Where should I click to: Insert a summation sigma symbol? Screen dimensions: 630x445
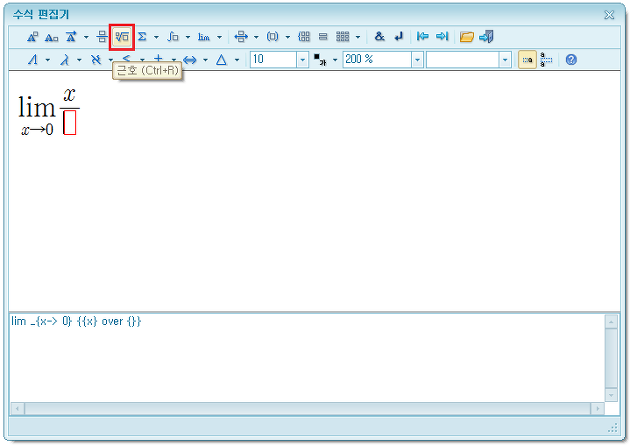coord(142,37)
